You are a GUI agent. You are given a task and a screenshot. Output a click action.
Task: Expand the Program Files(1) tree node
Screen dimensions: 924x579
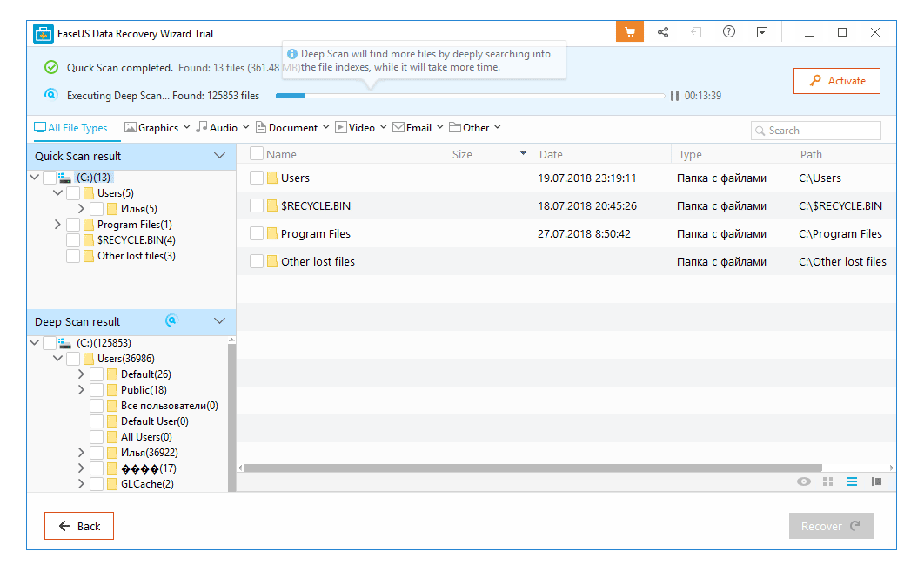point(57,225)
